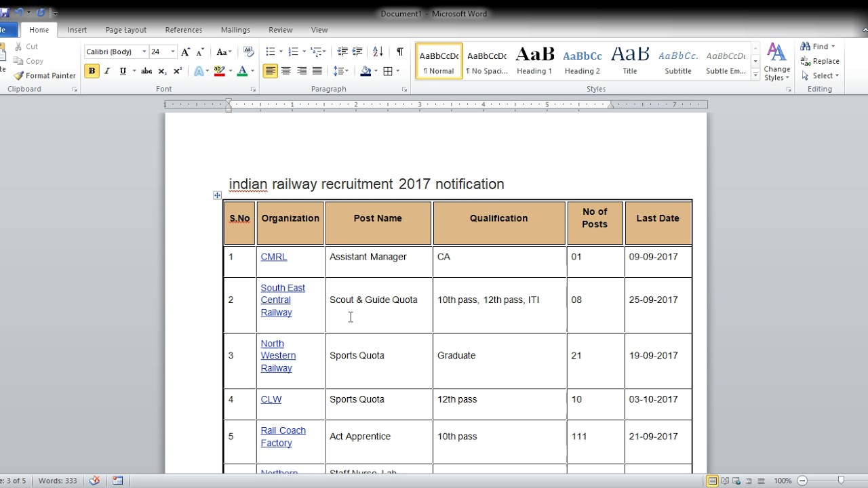Select Justify alignment
868x488 pixels.
pyautogui.click(x=317, y=71)
